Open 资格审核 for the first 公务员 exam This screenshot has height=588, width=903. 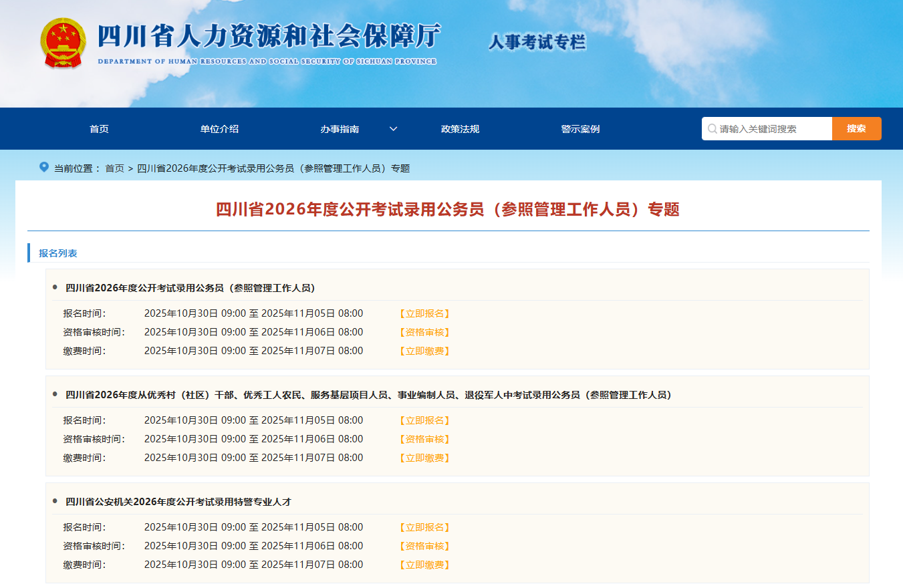424,332
